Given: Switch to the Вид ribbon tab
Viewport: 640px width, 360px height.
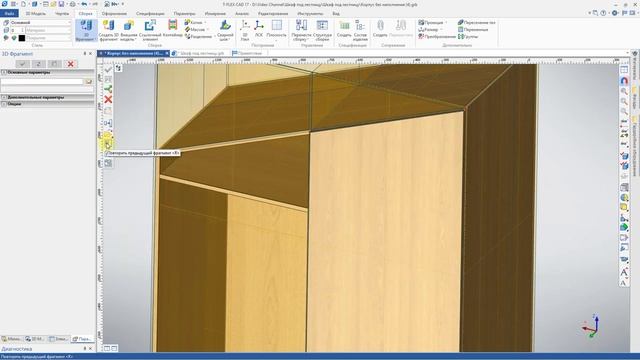Looking at the screenshot, I should tap(336, 13).
